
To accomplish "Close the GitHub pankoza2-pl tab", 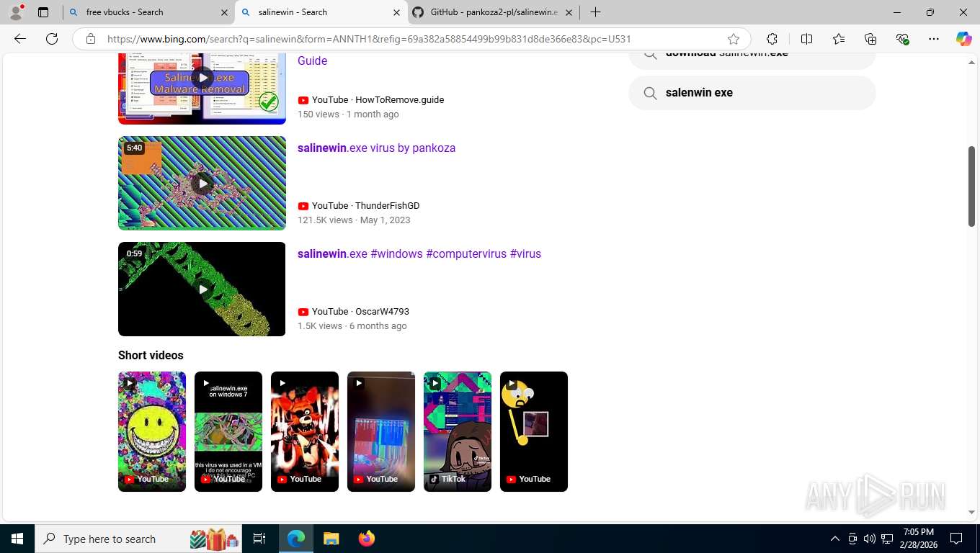I will (569, 12).
